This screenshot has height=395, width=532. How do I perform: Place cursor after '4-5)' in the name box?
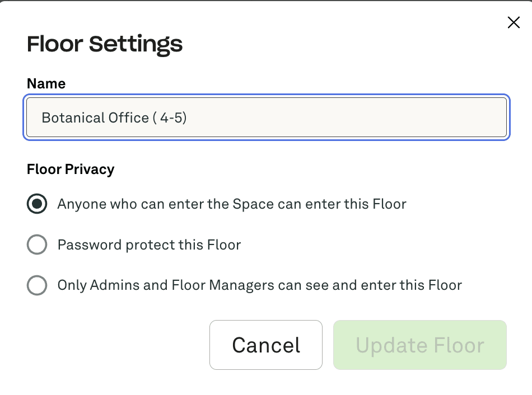click(x=188, y=118)
